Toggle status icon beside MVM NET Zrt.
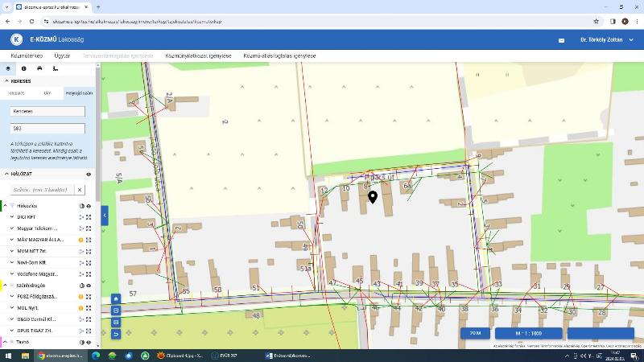Screen dimensions: 644x362 point(81,251)
